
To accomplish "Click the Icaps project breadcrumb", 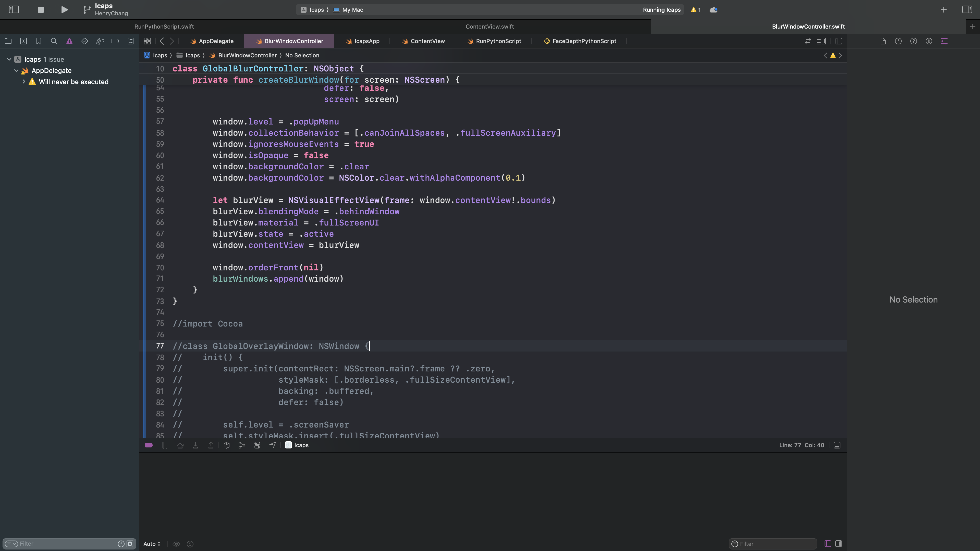I will pyautogui.click(x=156, y=56).
